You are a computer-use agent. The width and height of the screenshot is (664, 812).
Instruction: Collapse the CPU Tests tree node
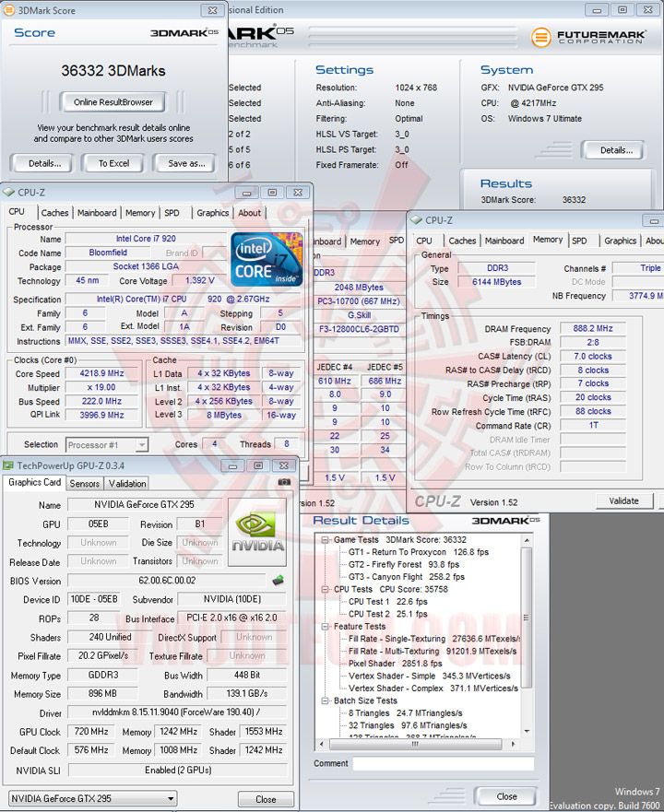[325, 589]
